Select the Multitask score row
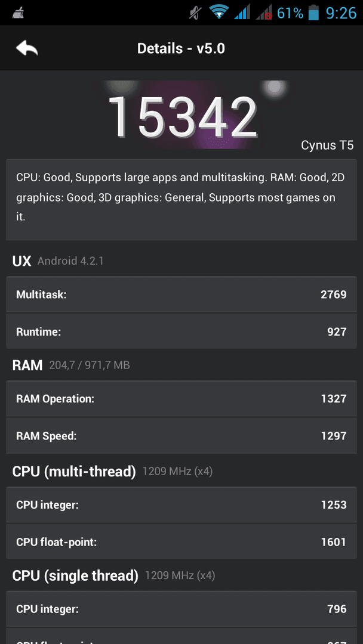This screenshot has height=644, width=363. (181, 295)
